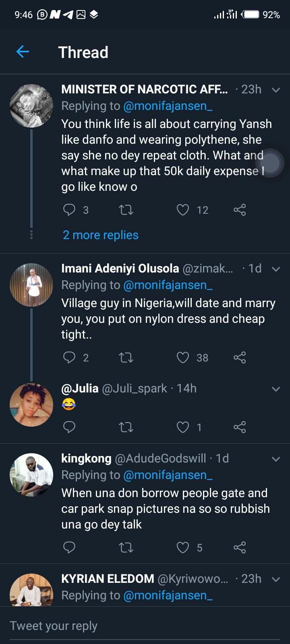Share MINISTER OF NARCOTIC AFF tweet
The image size is (290, 644).
[x=240, y=210]
